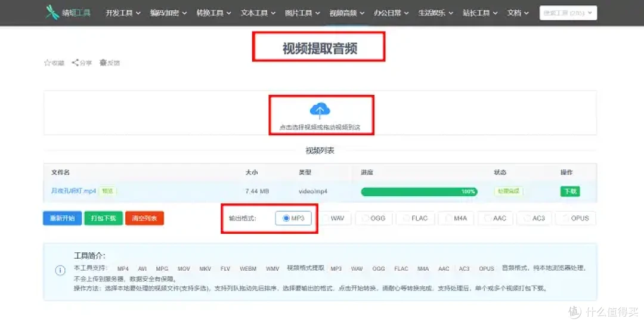Click the 100% green progress bar
644x325 pixels.
coord(419,191)
